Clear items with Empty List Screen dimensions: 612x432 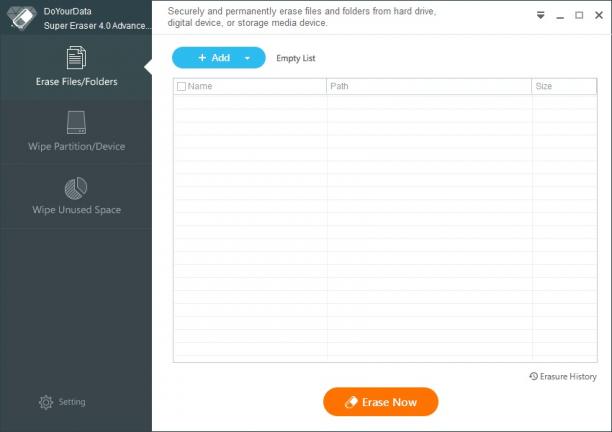[295, 58]
